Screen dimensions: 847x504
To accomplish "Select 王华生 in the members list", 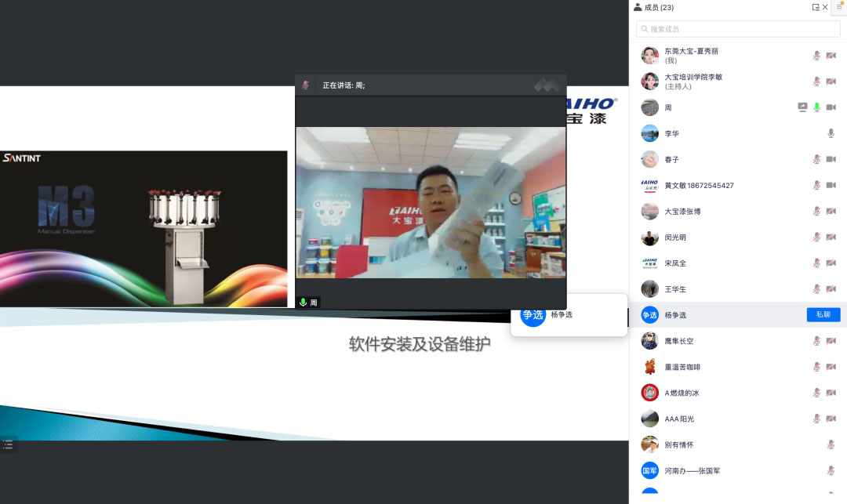I will click(x=674, y=289).
